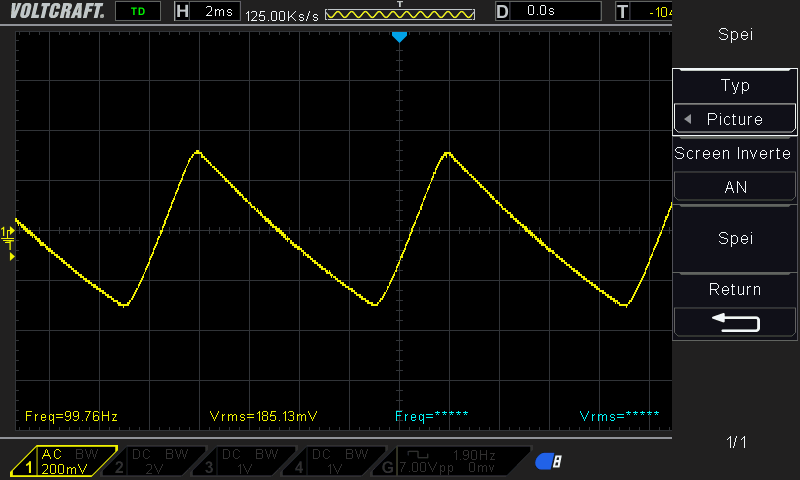
Task: Click the left arrow beside Picture
Action: pyautogui.click(x=688, y=119)
